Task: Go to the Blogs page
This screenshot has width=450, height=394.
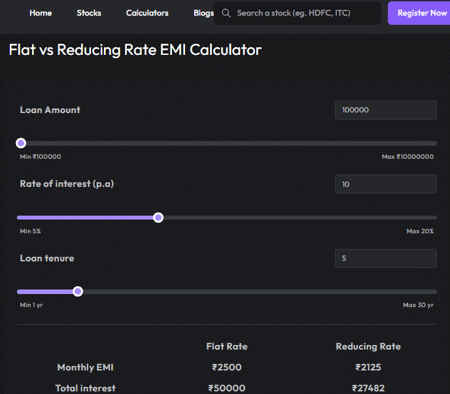Action: point(204,13)
